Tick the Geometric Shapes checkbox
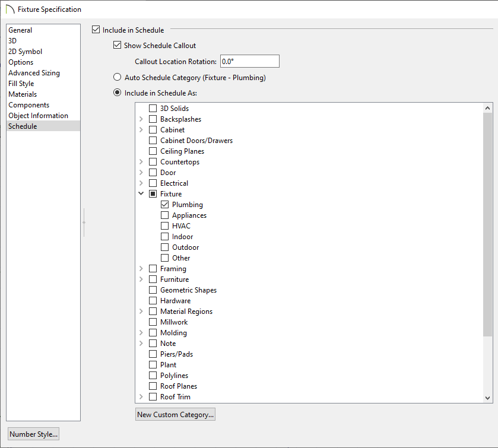Viewport: 498px width, 448px height. 153,290
